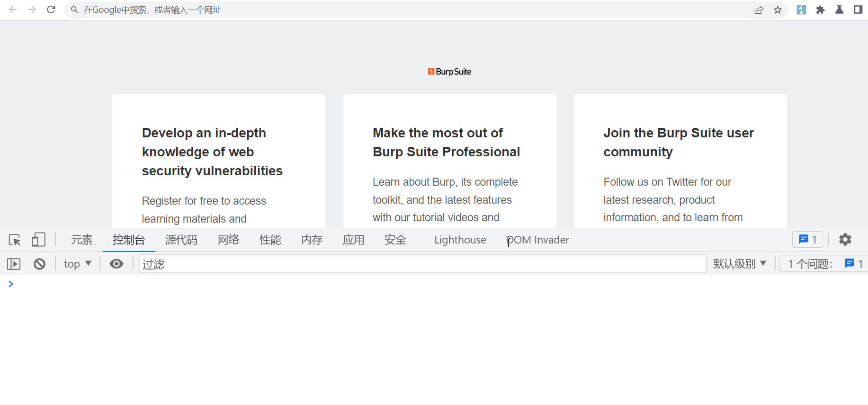This screenshot has width=868, height=405.
Task: Open the top JavaScript context dropdown
Action: point(78,264)
